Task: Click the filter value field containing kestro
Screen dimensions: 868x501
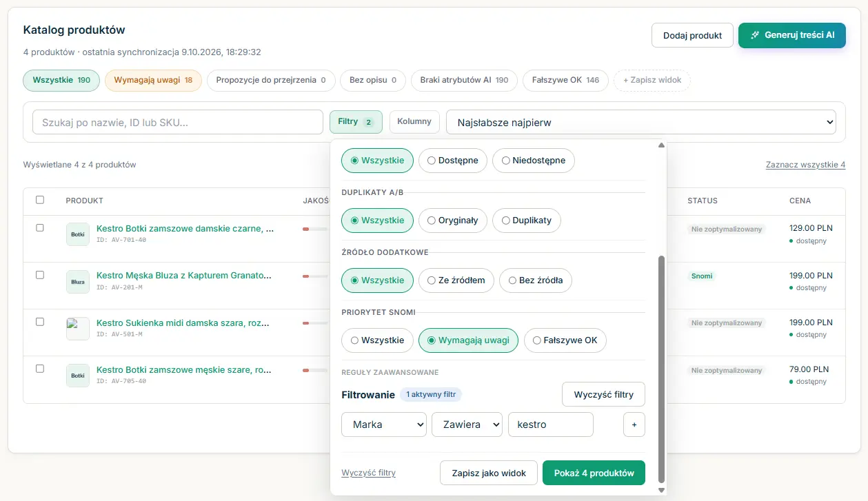Action: [x=551, y=425]
